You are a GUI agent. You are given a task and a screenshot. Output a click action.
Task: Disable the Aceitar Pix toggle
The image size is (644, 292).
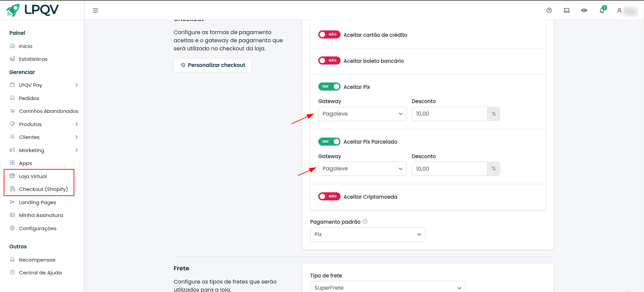(x=329, y=87)
